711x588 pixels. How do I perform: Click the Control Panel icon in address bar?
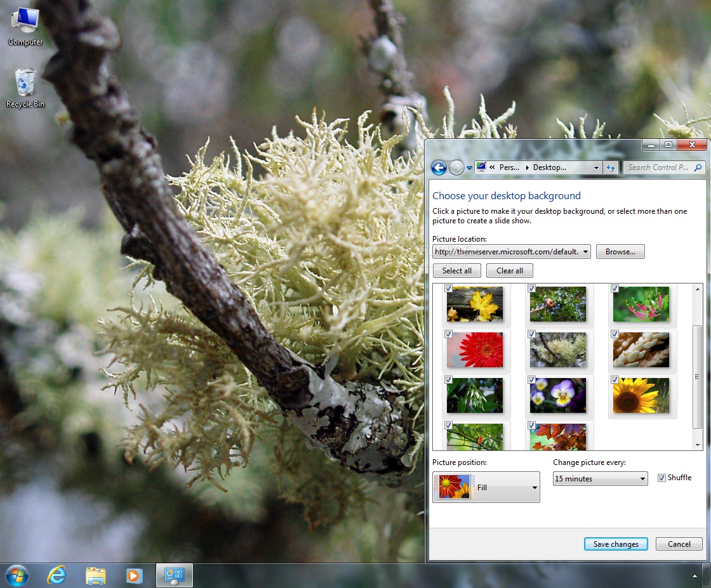[482, 167]
